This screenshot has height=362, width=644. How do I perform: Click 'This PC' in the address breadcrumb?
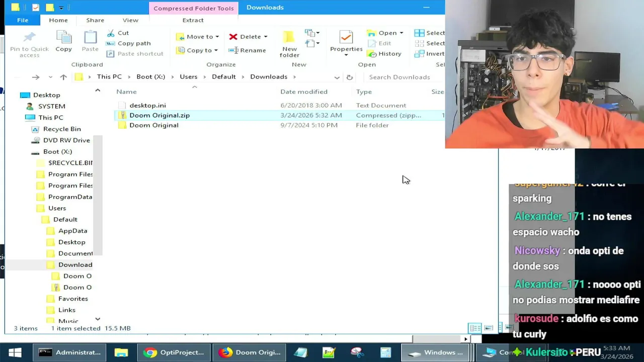click(x=109, y=77)
